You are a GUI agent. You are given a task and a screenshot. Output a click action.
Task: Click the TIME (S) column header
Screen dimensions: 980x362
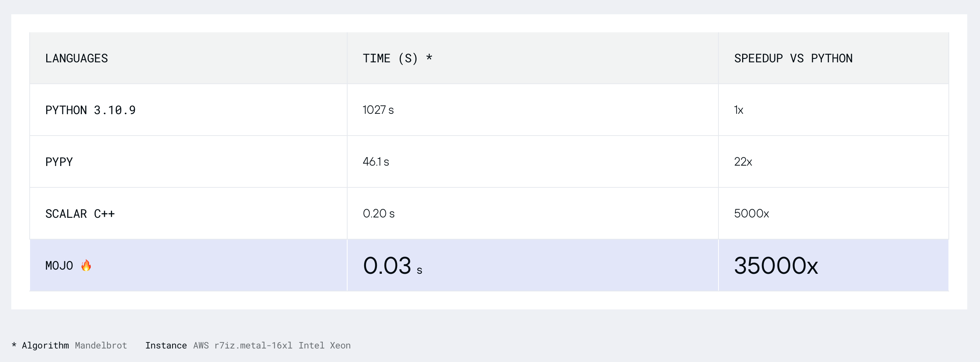[397, 59]
